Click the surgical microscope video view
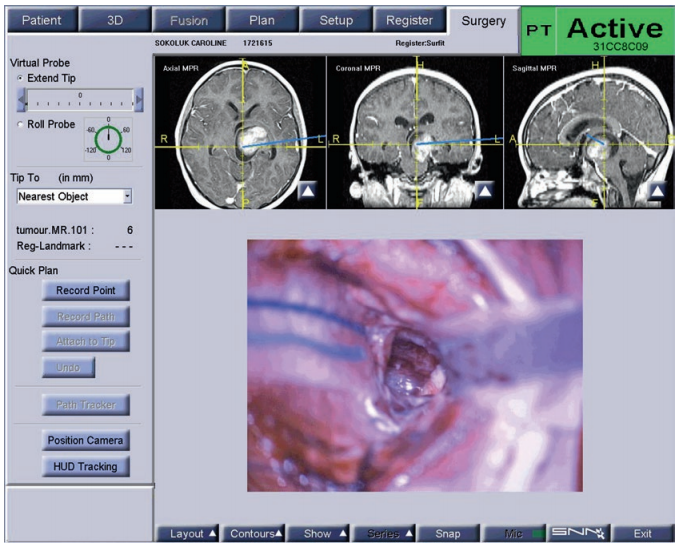The image size is (680, 546). (415, 365)
